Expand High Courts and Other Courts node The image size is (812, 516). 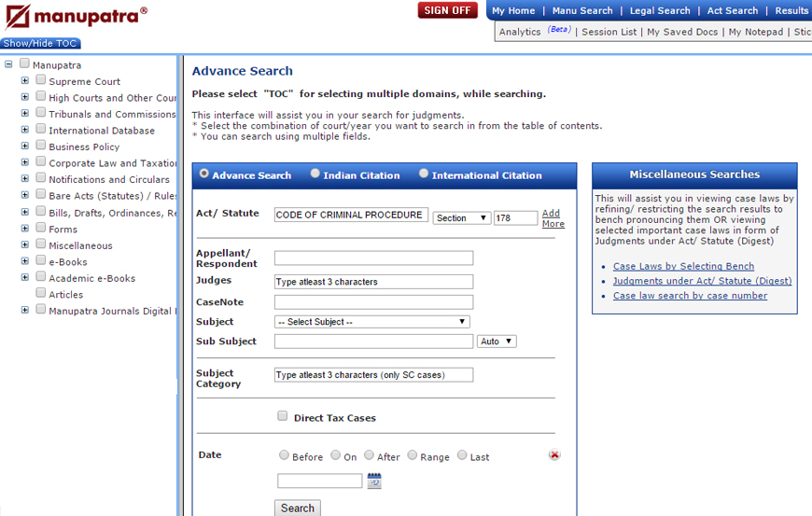point(25,97)
